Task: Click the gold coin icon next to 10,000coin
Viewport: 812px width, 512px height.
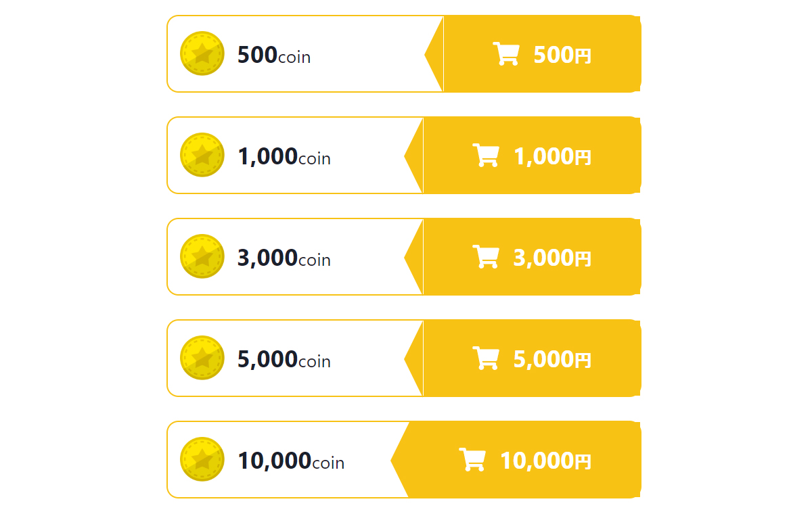Action: 202,459
